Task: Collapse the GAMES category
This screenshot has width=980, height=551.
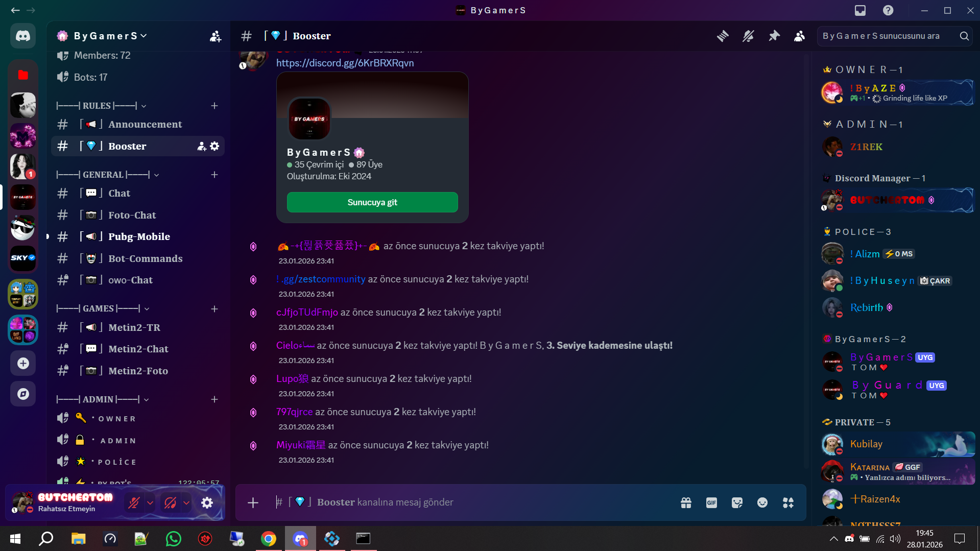Action: (x=103, y=308)
